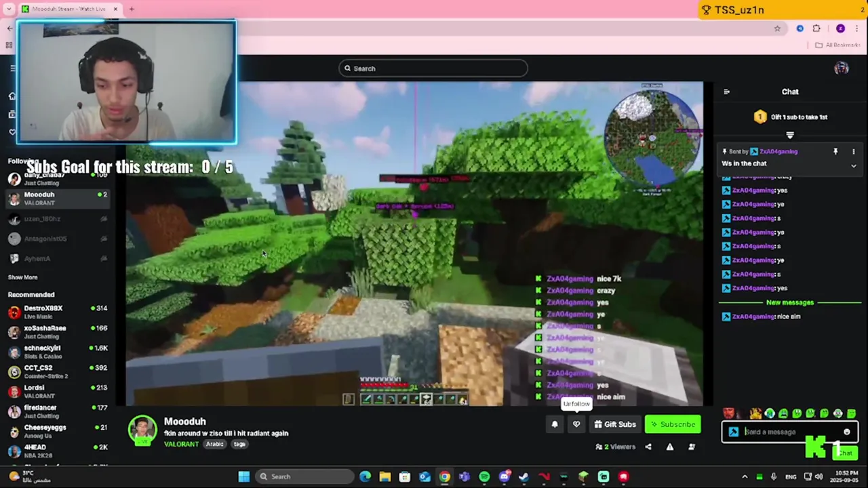Open xoSashaRaee recommended channel
This screenshot has height=488, width=868.
point(58,332)
